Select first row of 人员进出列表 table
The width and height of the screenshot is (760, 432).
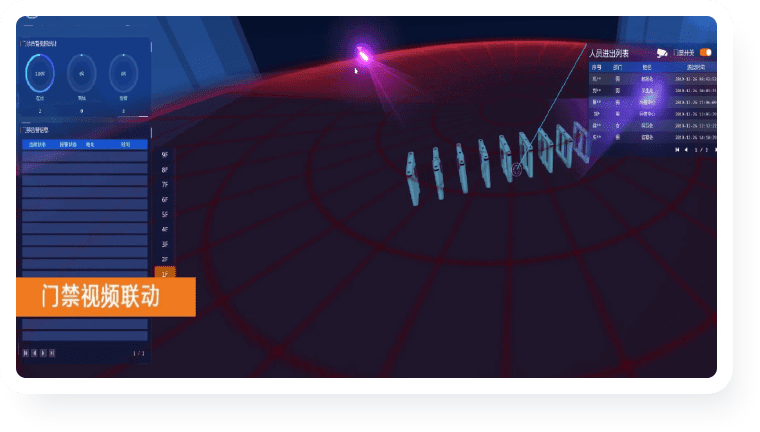pyautogui.click(x=652, y=79)
